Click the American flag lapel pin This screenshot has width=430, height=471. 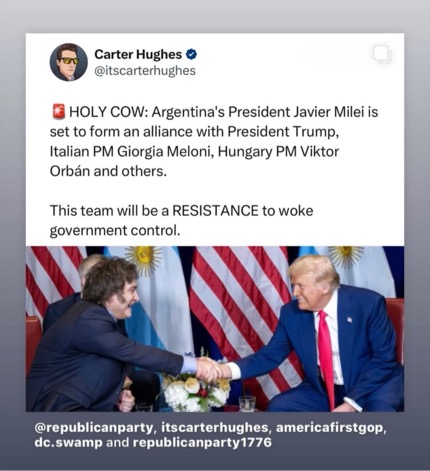tap(349, 320)
